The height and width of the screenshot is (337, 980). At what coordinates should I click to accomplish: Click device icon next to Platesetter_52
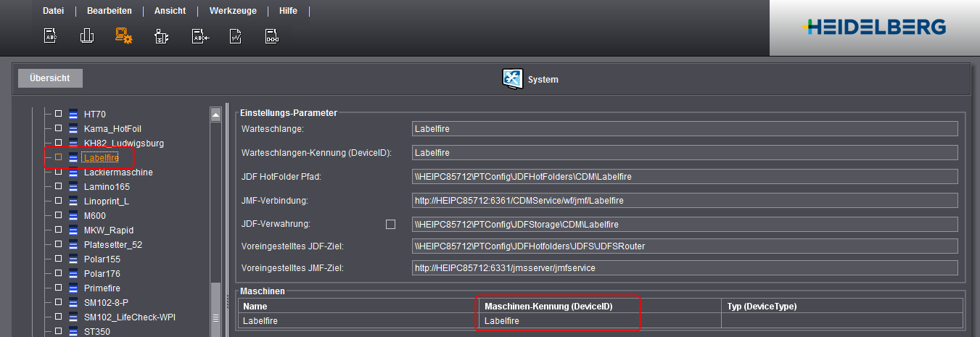[x=73, y=245]
